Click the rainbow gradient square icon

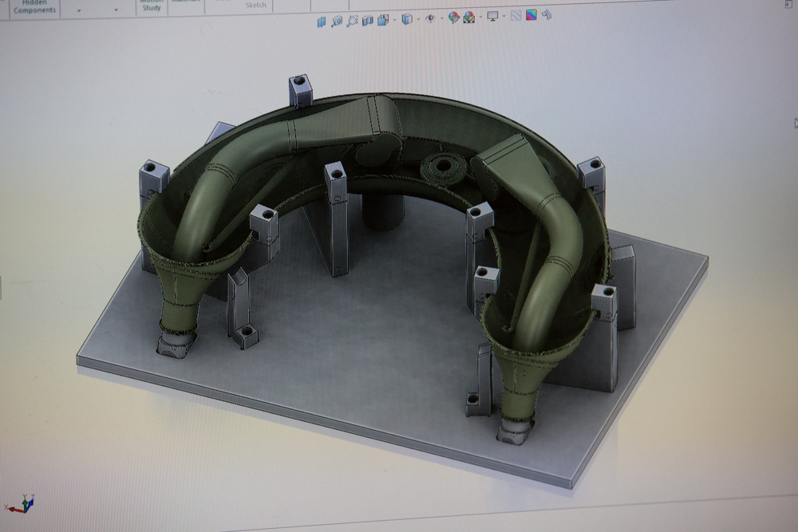tap(531, 14)
